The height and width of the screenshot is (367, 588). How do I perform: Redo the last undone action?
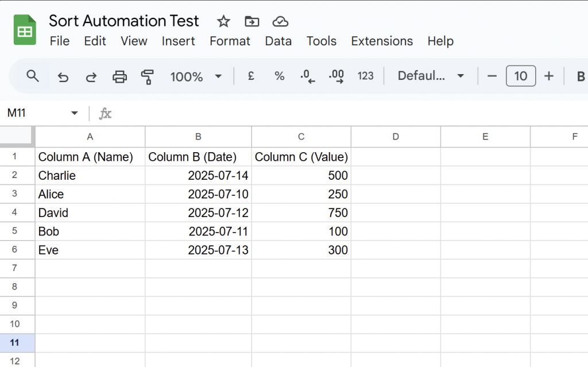click(x=91, y=76)
